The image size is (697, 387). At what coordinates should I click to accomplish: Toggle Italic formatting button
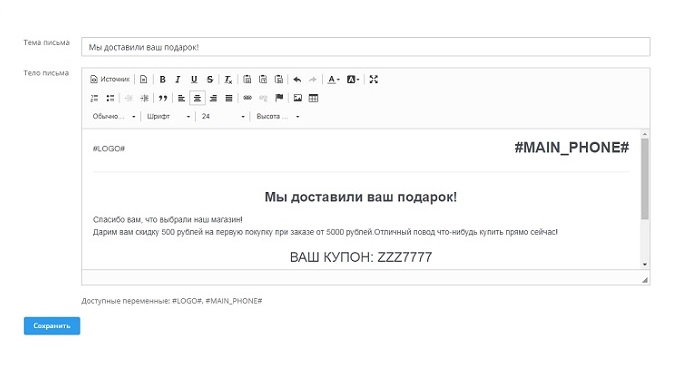click(178, 80)
